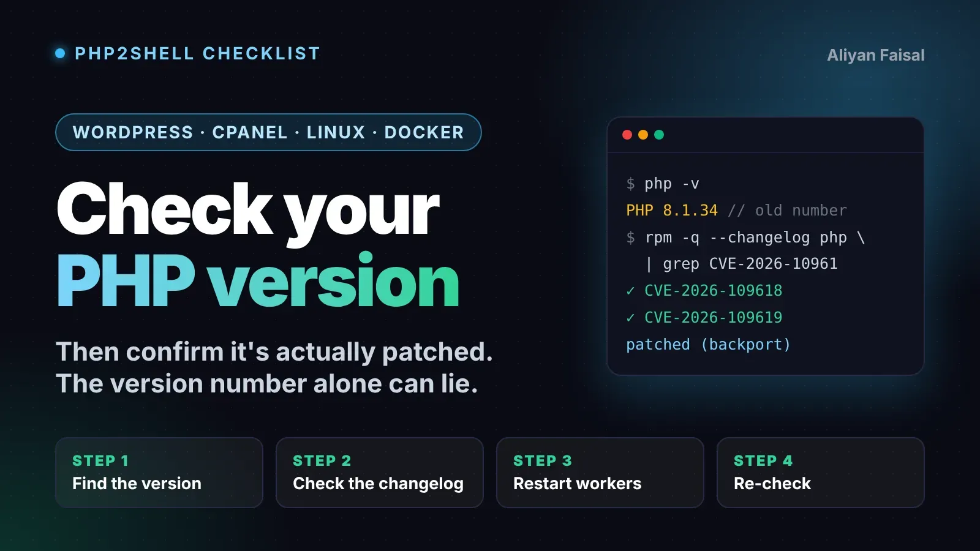Select the Step 1 Find the version card
The width and height of the screenshot is (980, 551).
[159, 473]
